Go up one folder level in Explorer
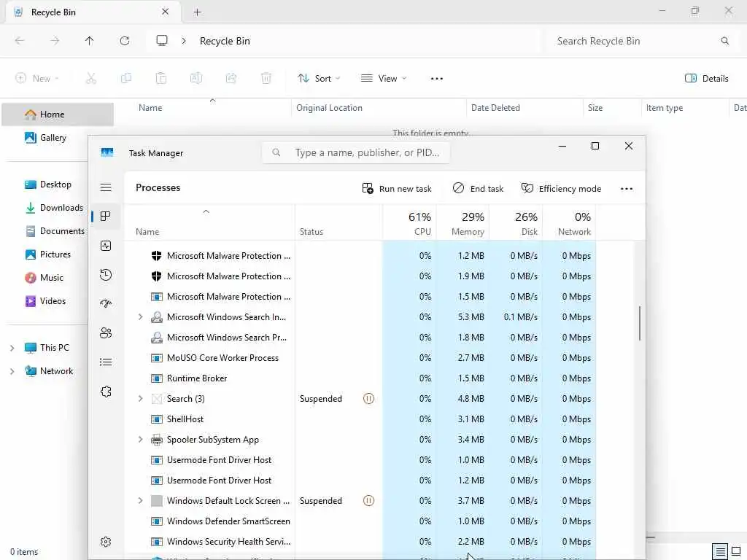 tap(90, 41)
